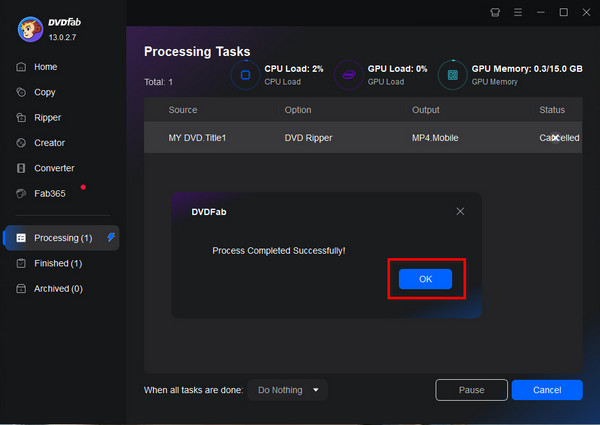This screenshot has height=425, width=600.
Task: Click the Cancelled status text
Action: (559, 138)
